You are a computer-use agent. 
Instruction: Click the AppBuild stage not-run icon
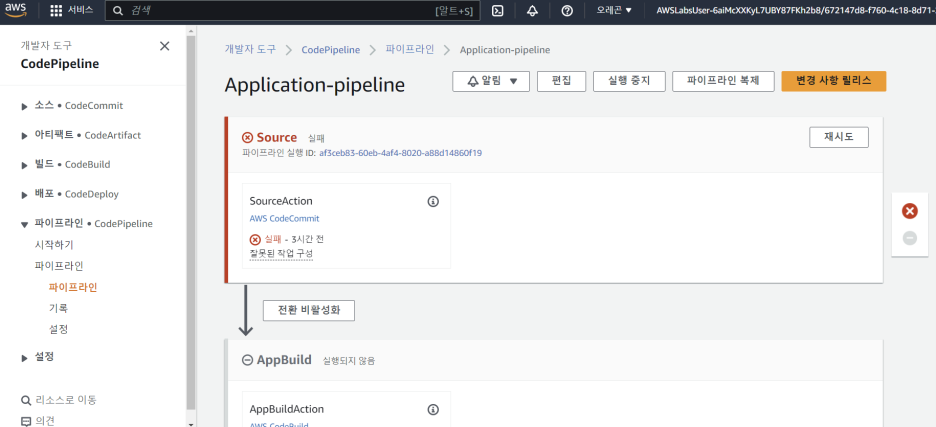tap(247, 360)
